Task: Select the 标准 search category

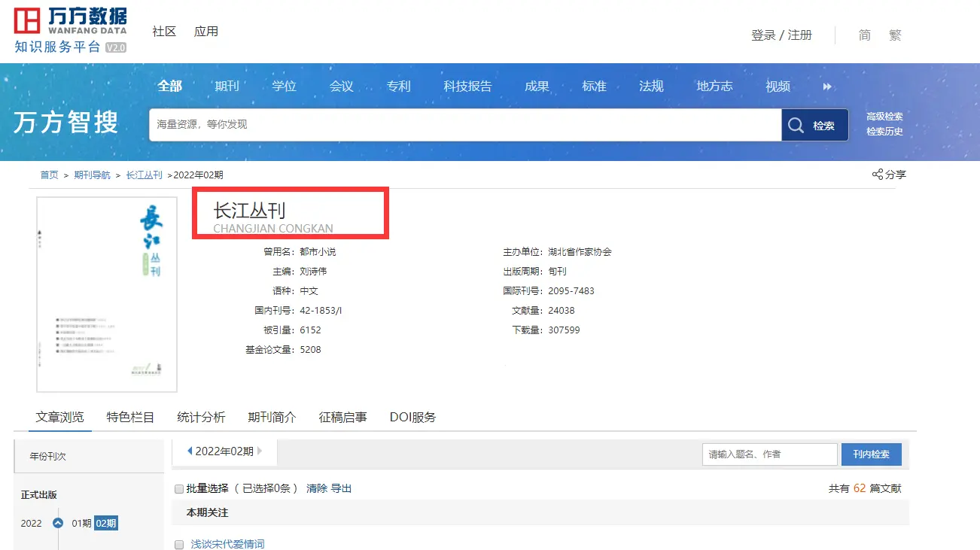Action: (x=595, y=86)
